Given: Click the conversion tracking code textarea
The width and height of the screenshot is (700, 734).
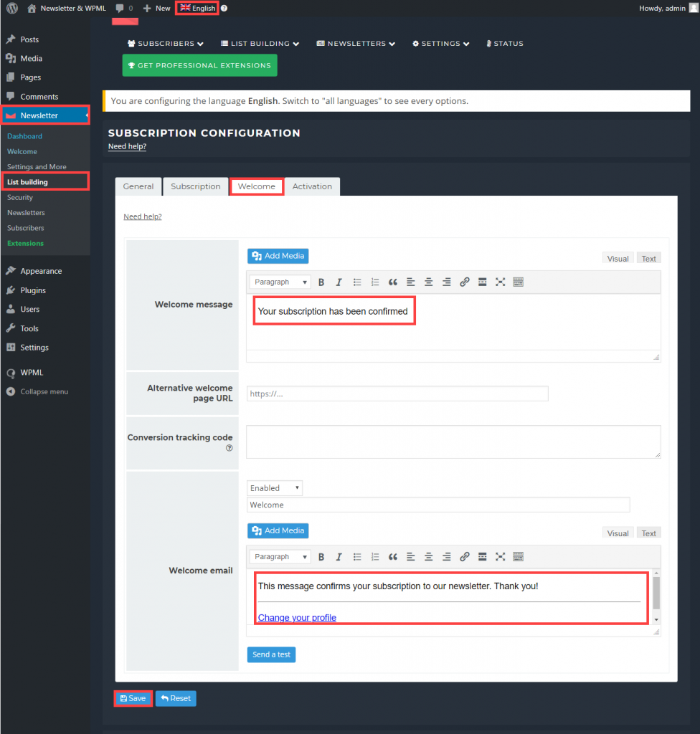Looking at the screenshot, I should pos(453,442).
